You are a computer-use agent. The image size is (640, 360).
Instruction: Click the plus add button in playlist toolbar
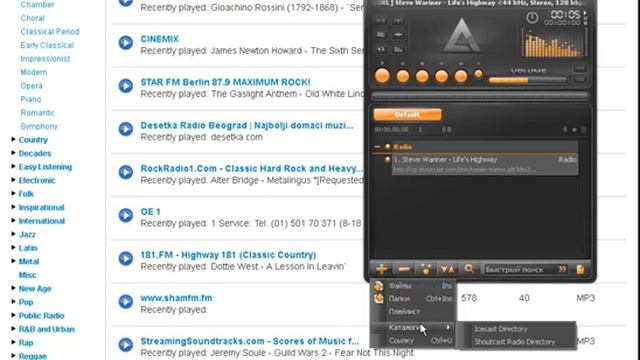(x=382, y=269)
